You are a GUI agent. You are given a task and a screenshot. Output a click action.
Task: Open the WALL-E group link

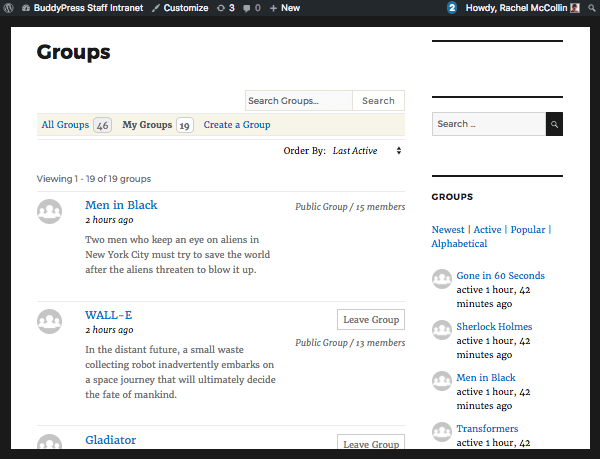109,315
